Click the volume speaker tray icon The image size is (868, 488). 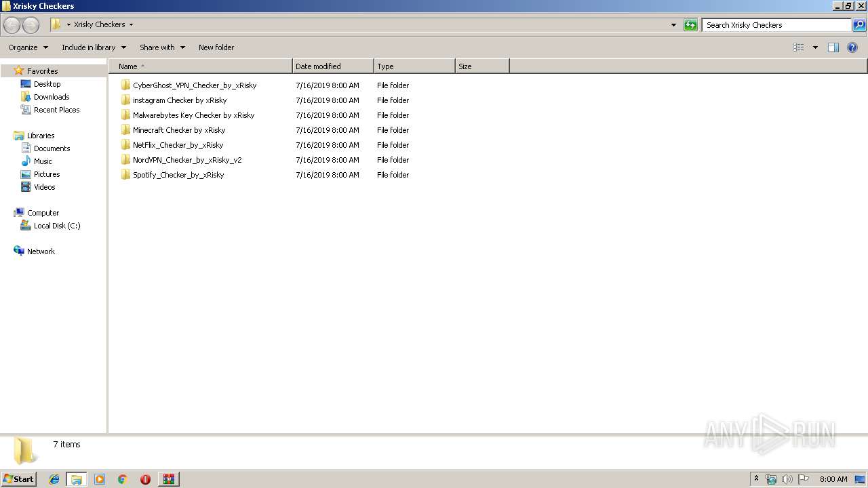click(x=787, y=479)
